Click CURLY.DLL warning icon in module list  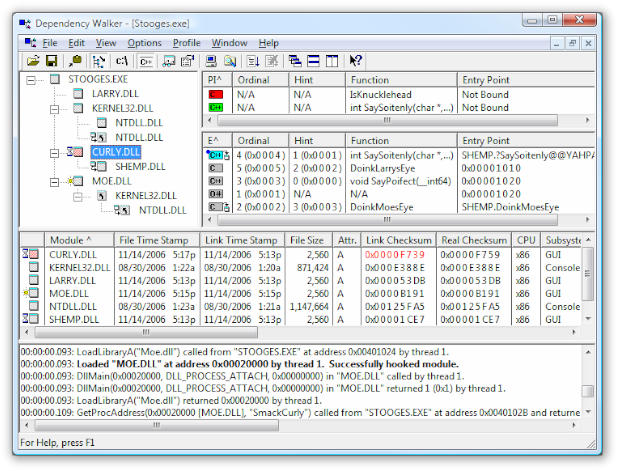(x=30, y=254)
